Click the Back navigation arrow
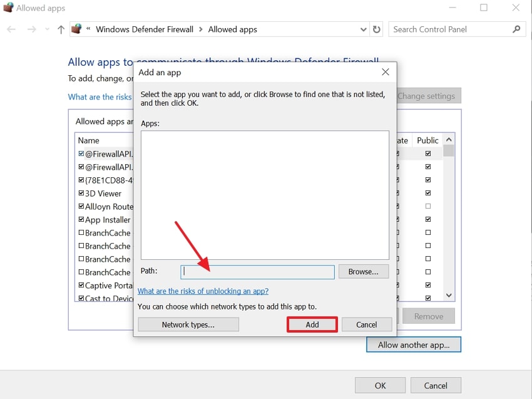The image size is (532, 399). [x=11, y=29]
